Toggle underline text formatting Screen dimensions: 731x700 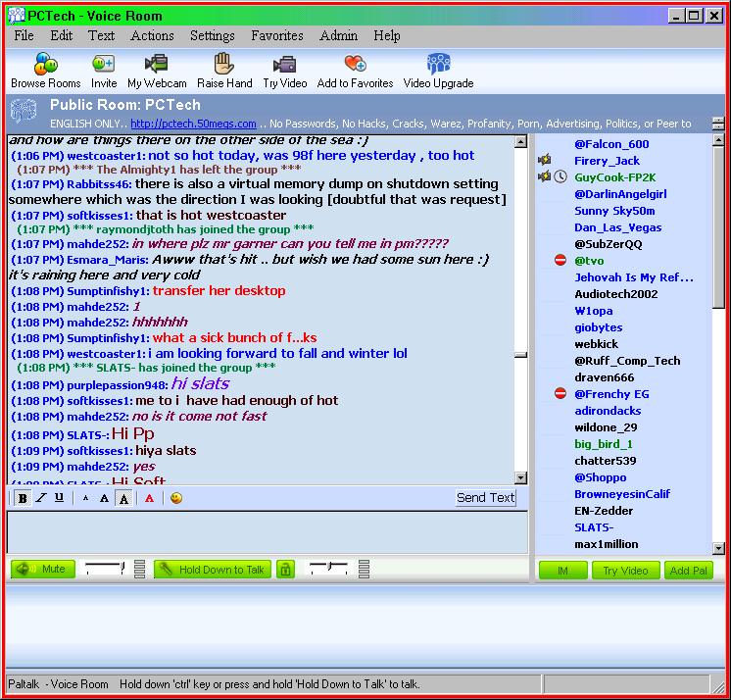coord(59,498)
